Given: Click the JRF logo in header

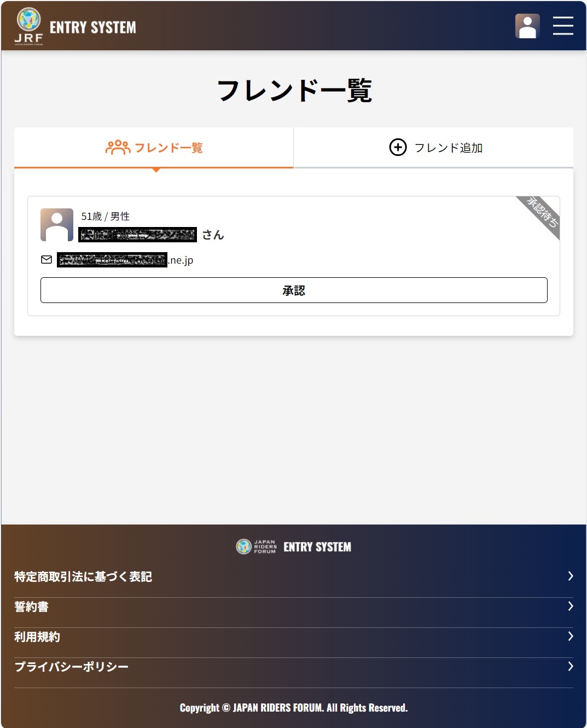Looking at the screenshot, I should [x=29, y=26].
